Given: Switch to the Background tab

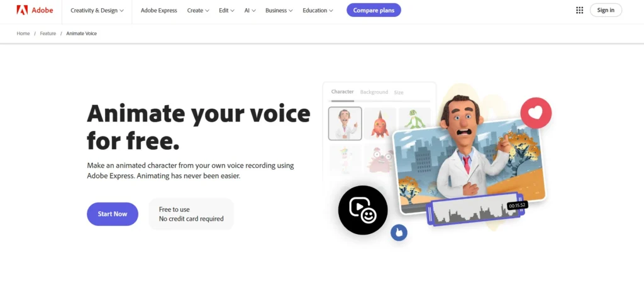Looking at the screenshot, I should tap(374, 92).
